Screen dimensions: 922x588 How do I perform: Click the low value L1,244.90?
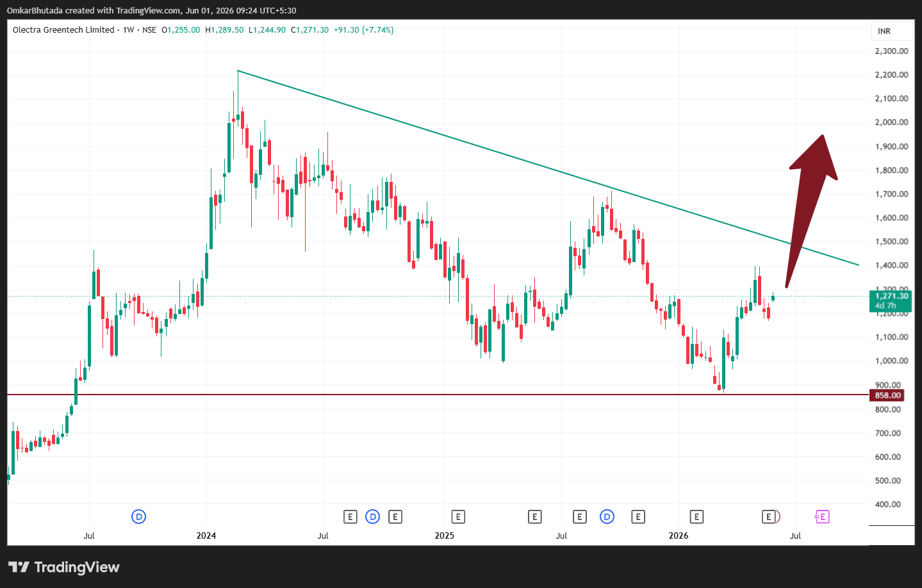pos(267,30)
